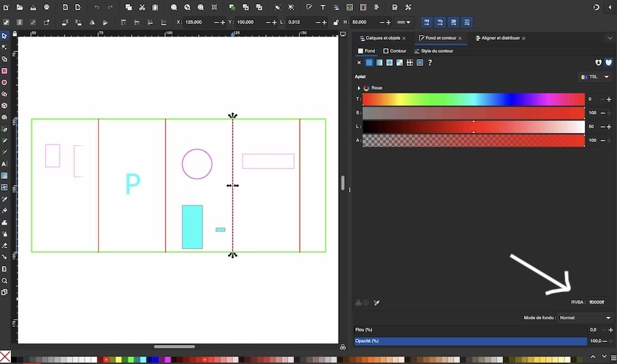Viewport: 617px width, 364px height.
Task: Adjust the Opacité (%) slider
Action: (470, 341)
